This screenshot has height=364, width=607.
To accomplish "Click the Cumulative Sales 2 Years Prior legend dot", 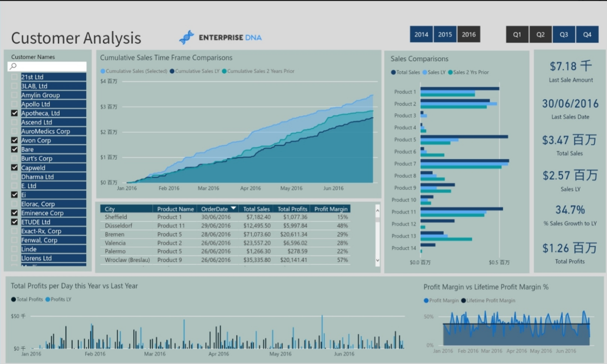I will (x=224, y=71).
